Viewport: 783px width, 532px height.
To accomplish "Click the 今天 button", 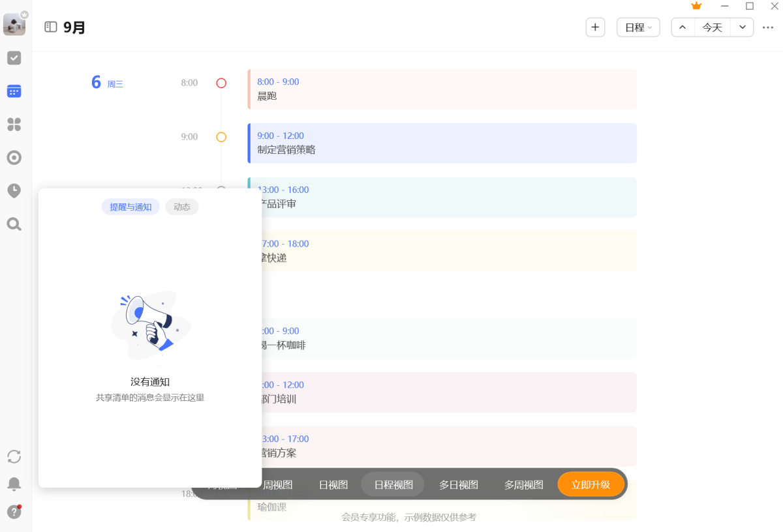I will click(713, 27).
